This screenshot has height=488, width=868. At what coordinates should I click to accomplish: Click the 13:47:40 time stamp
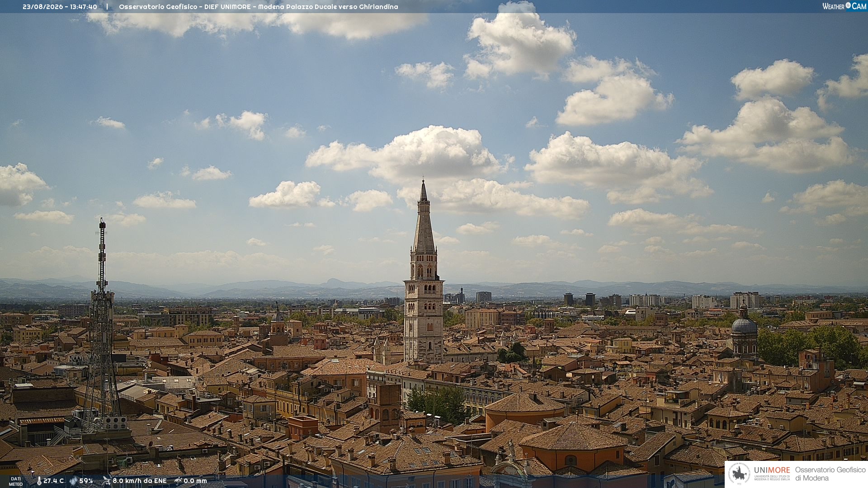pos(83,7)
